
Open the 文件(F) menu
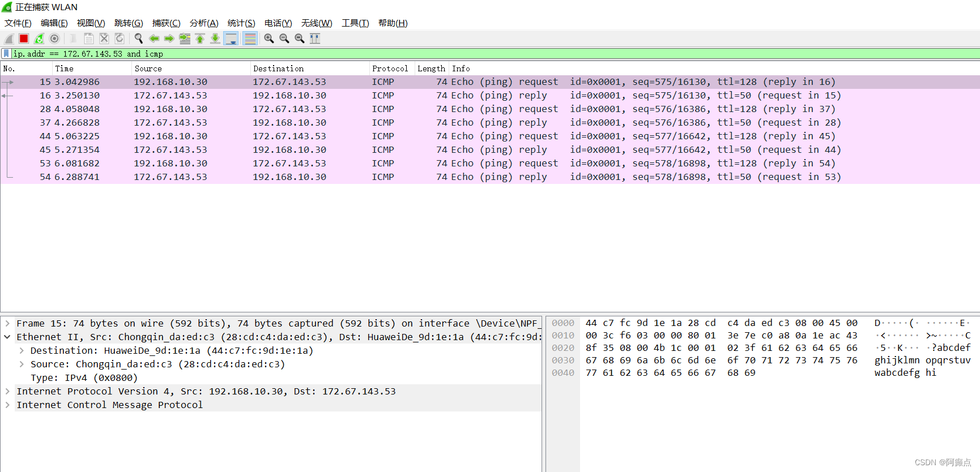pos(18,23)
